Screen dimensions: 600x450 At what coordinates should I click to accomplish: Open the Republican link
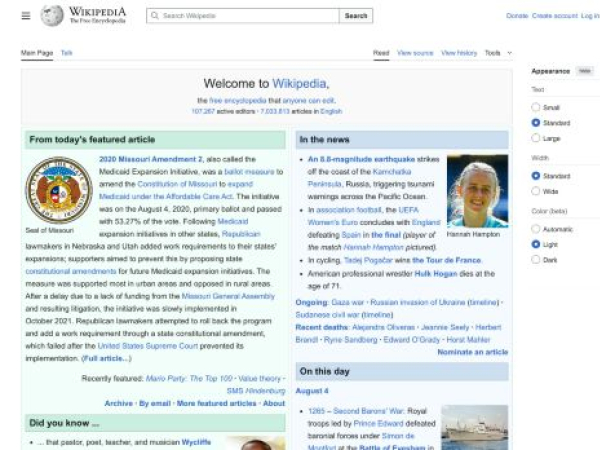(241, 234)
